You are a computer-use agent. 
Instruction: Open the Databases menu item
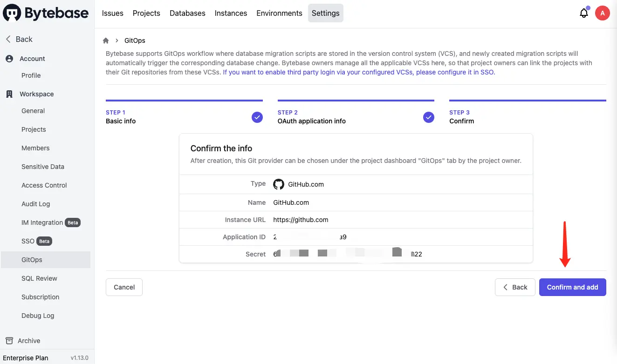click(187, 13)
